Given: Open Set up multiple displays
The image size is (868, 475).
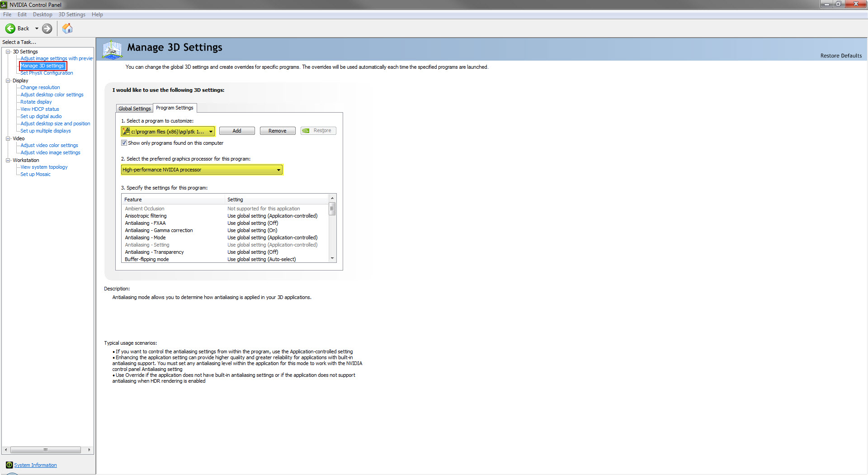Looking at the screenshot, I should point(46,131).
